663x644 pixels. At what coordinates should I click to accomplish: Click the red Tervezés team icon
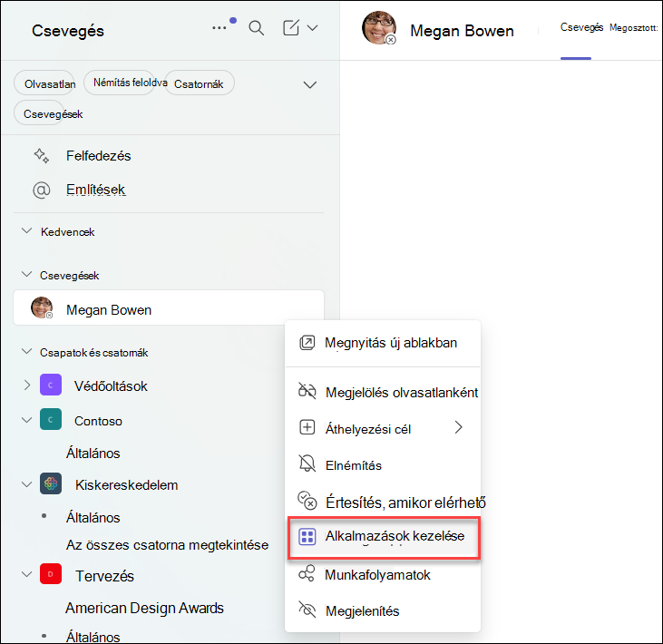point(51,574)
